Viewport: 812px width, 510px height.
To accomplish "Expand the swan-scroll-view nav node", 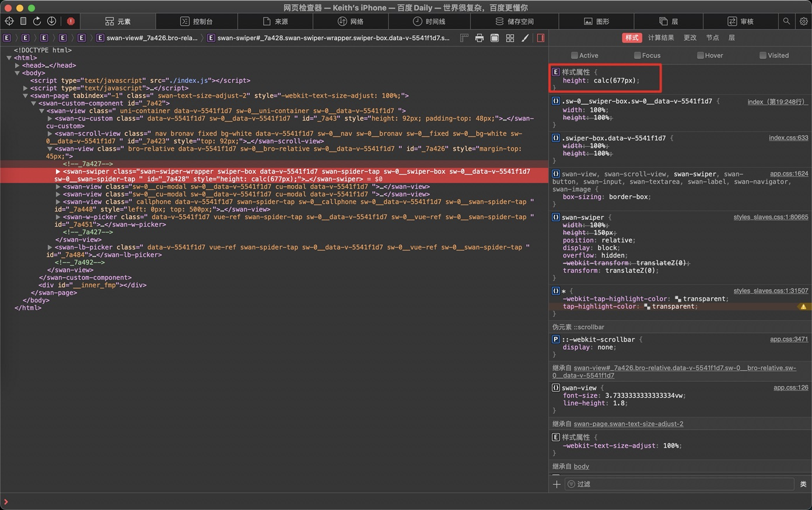I will tap(50, 133).
